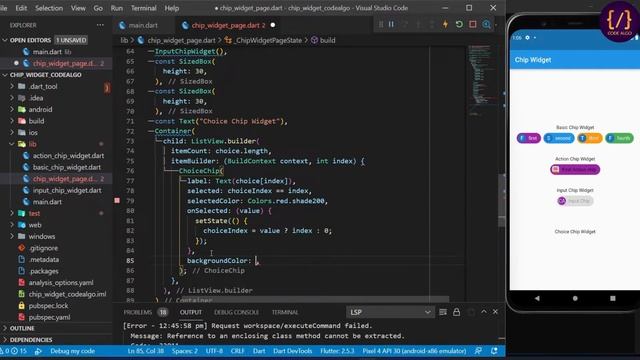Click the Code Algo logo badge

pos(619,22)
